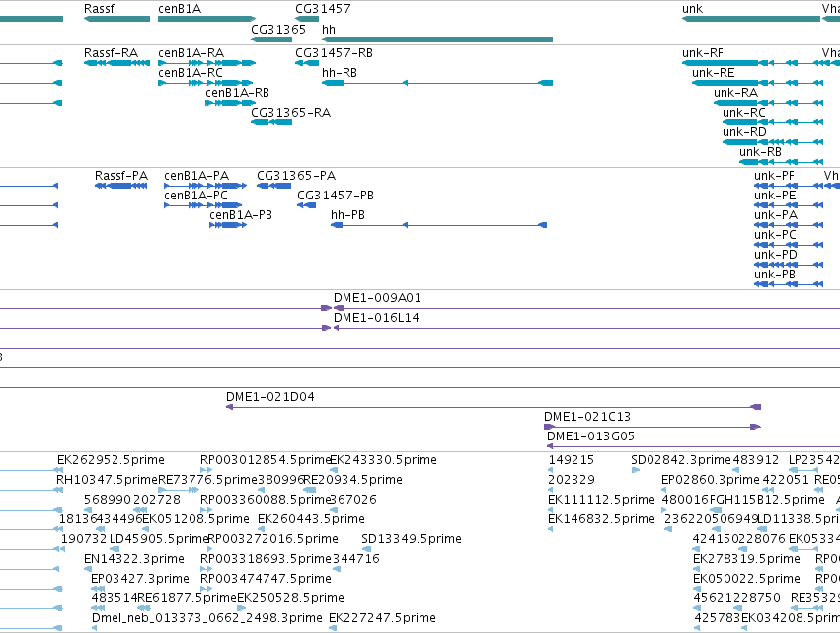Select the cenB1A gene arrow
The height and width of the screenshot is (633, 840).
206,19
